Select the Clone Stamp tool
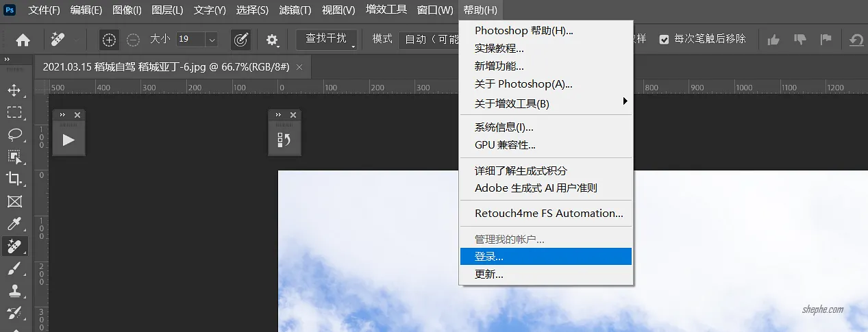Screen dimensions: 868x332 [14, 291]
